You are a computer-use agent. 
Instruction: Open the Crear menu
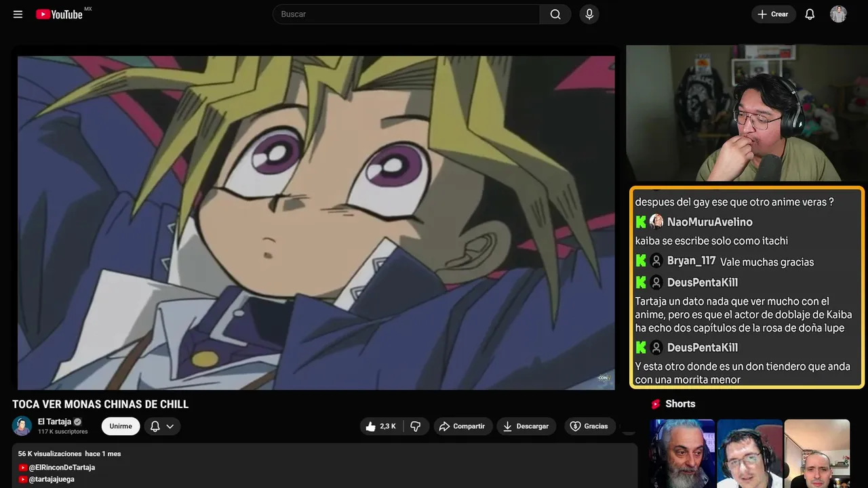(x=774, y=14)
